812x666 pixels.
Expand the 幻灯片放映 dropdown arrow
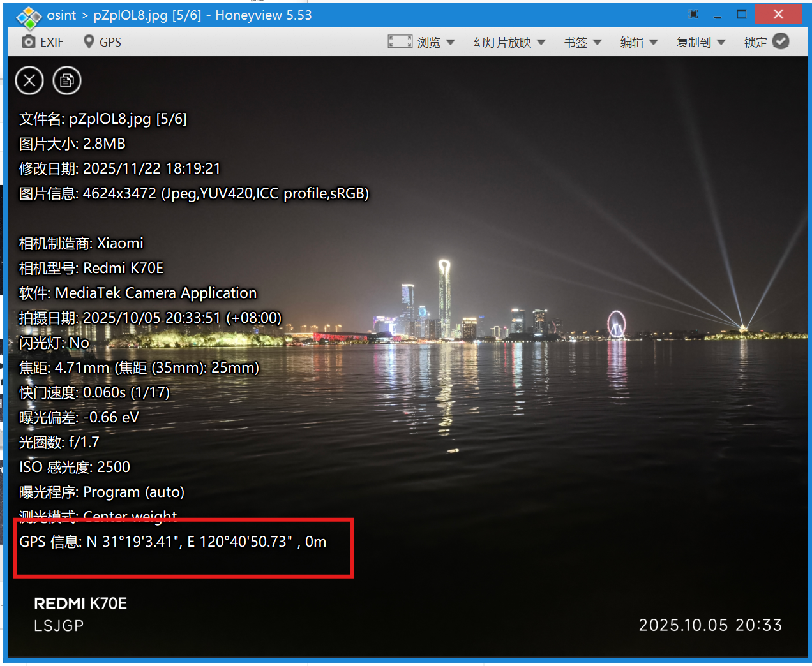click(x=541, y=42)
